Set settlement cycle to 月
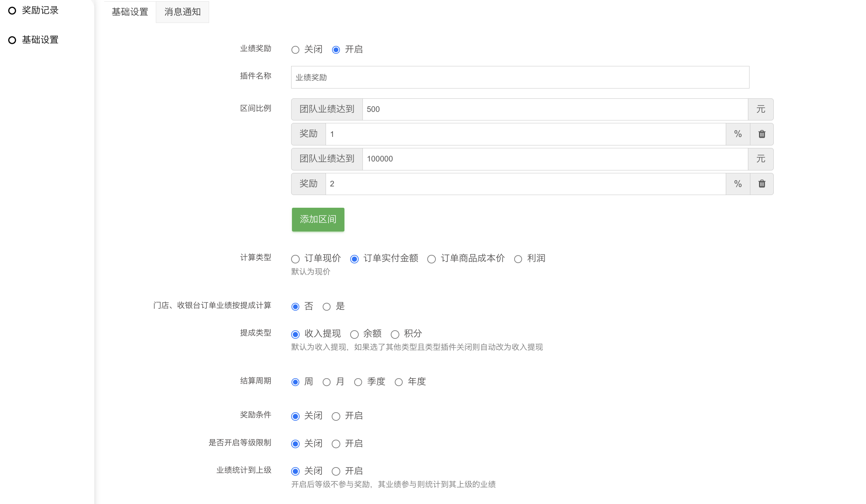Image resolution: width=866 pixels, height=504 pixels. click(x=326, y=382)
